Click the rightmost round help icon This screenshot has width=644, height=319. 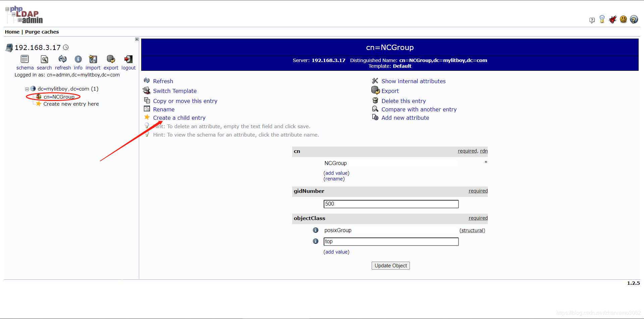(634, 19)
